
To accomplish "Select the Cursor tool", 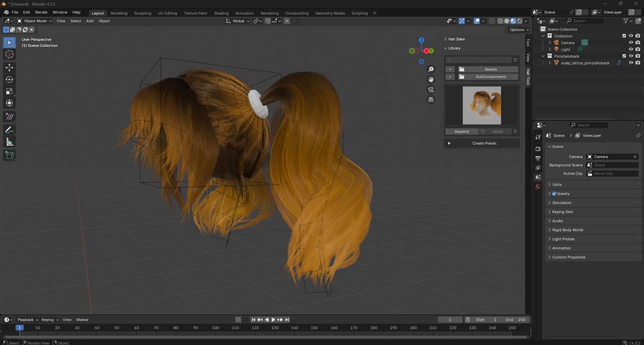I will tap(10, 54).
